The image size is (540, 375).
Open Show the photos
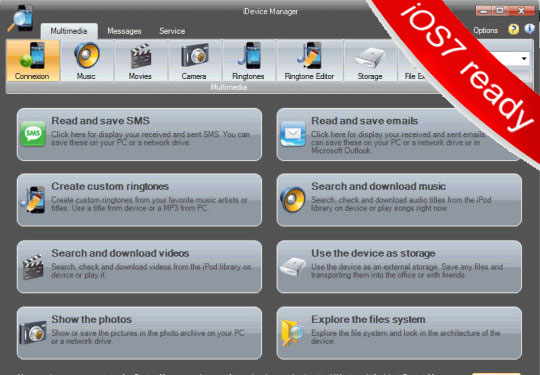(x=139, y=333)
